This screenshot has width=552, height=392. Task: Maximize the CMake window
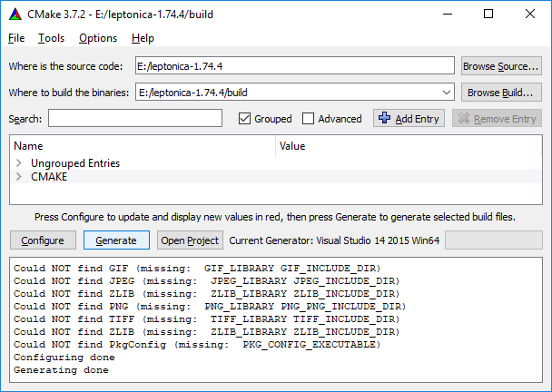pos(488,15)
